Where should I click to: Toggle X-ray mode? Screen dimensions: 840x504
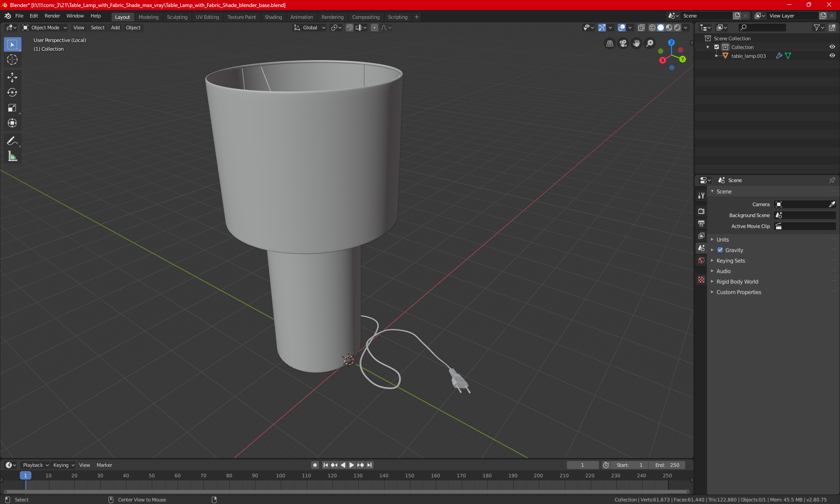point(641,28)
